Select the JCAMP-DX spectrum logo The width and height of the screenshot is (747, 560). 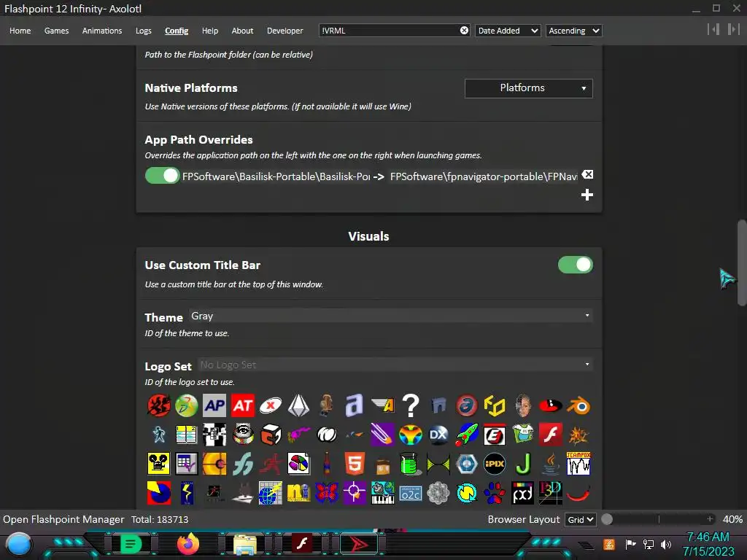click(x=578, y=463)
